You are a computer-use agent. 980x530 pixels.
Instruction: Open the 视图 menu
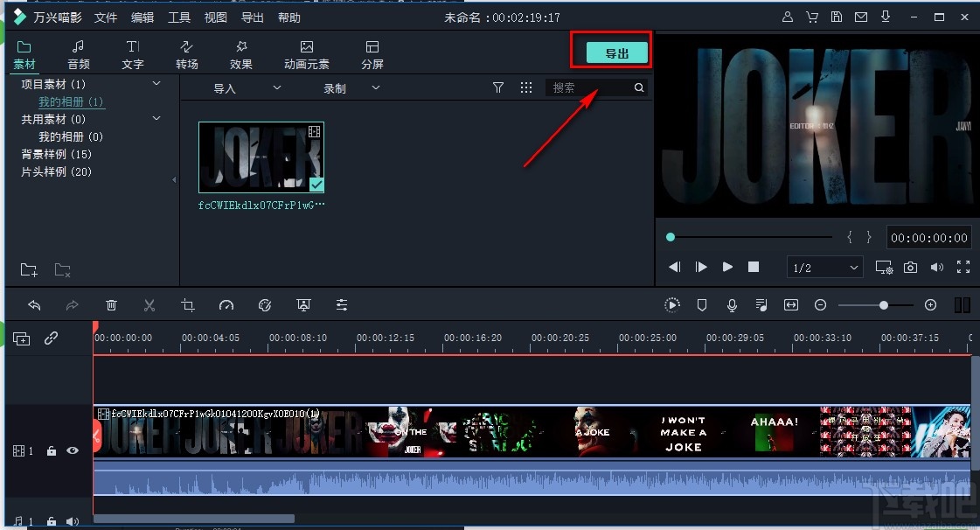pyautogui.click(x=216, y=17)
